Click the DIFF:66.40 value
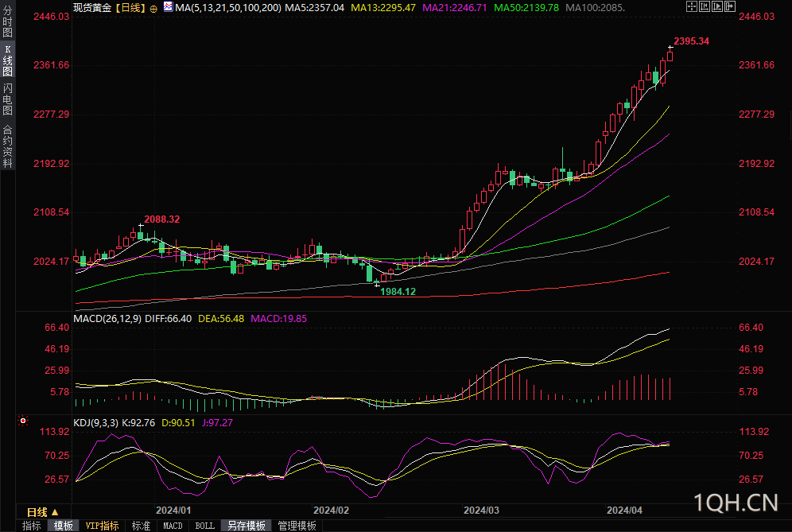Viewport: 792px width, 532px height. tap(169, 319)
